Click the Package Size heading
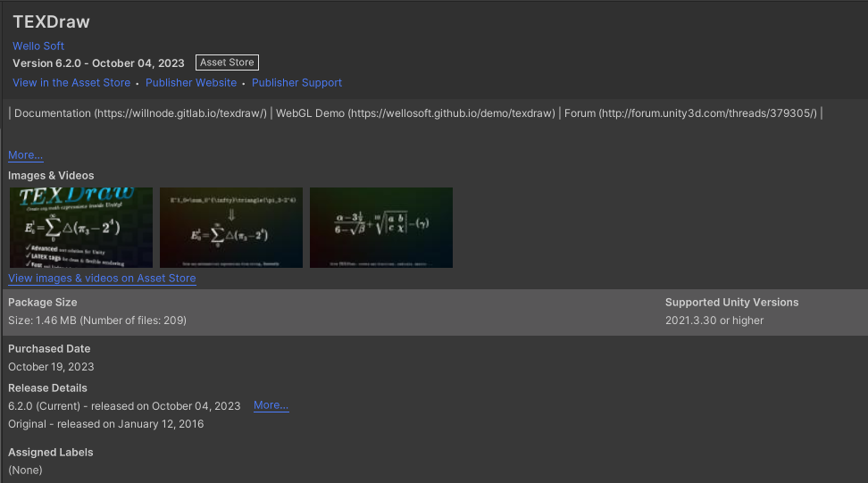This screenshot has width=868, height=483. coord(43,302)
